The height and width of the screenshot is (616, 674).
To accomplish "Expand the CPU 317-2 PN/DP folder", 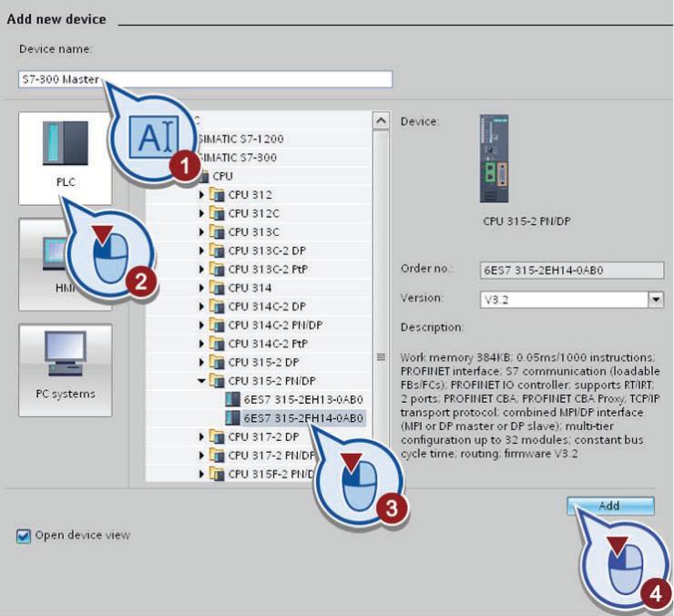I will (x=201, y=456).
